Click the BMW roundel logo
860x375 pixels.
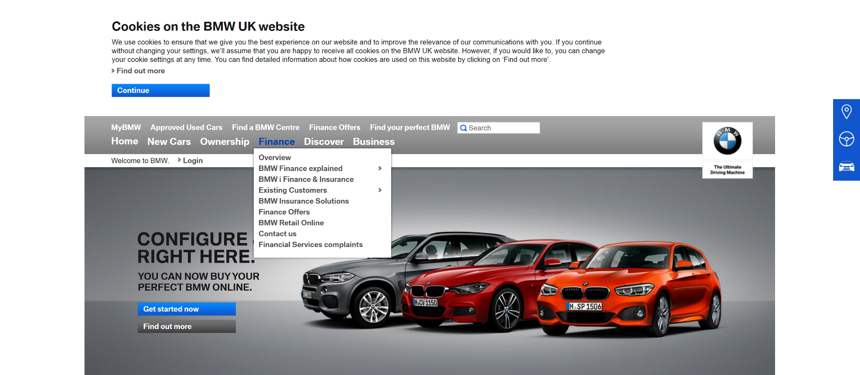[727, 141]
